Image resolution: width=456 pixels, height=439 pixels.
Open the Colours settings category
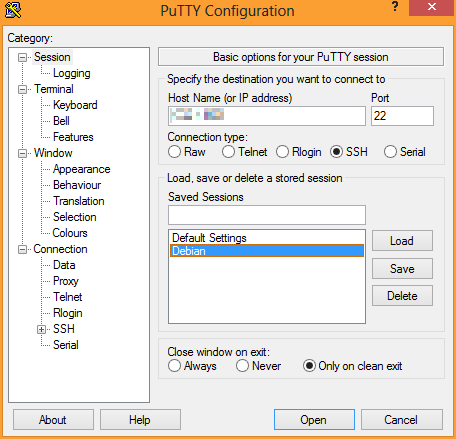pyautogui.click(x=70, y=233)
